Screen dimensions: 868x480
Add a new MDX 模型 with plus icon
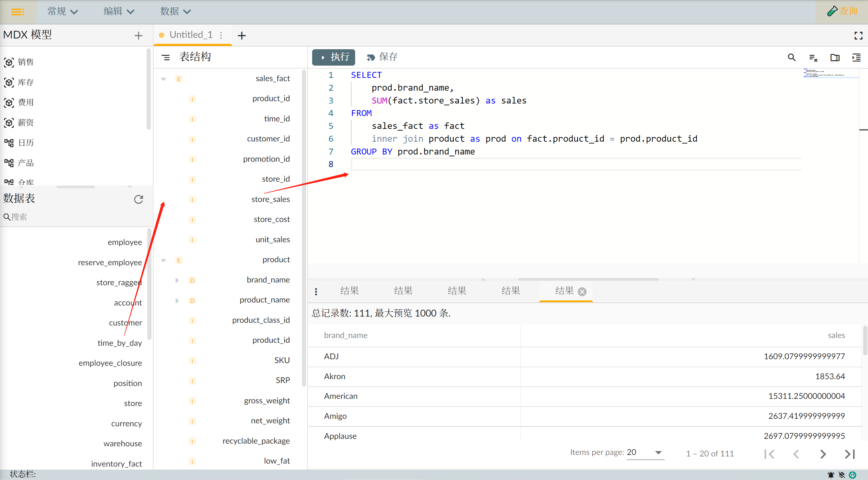tap(138, 36)
